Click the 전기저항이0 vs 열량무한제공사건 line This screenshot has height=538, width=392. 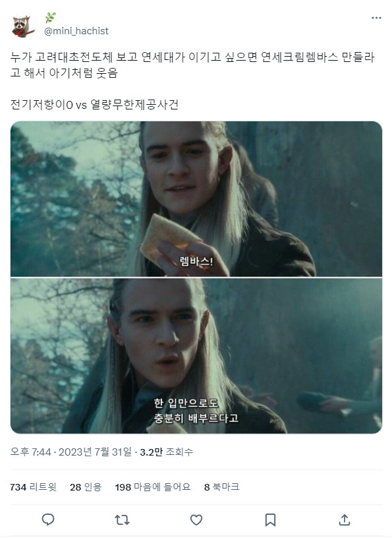coord(94,104)
